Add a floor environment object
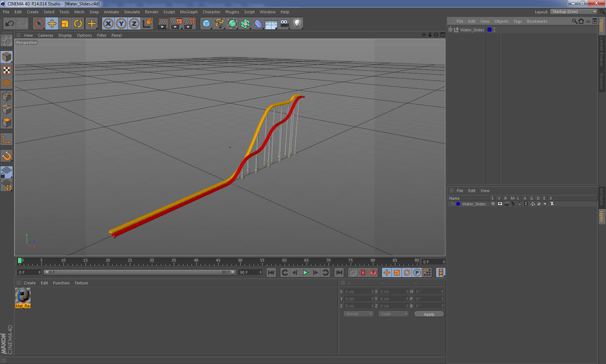 tap(271, 24)
